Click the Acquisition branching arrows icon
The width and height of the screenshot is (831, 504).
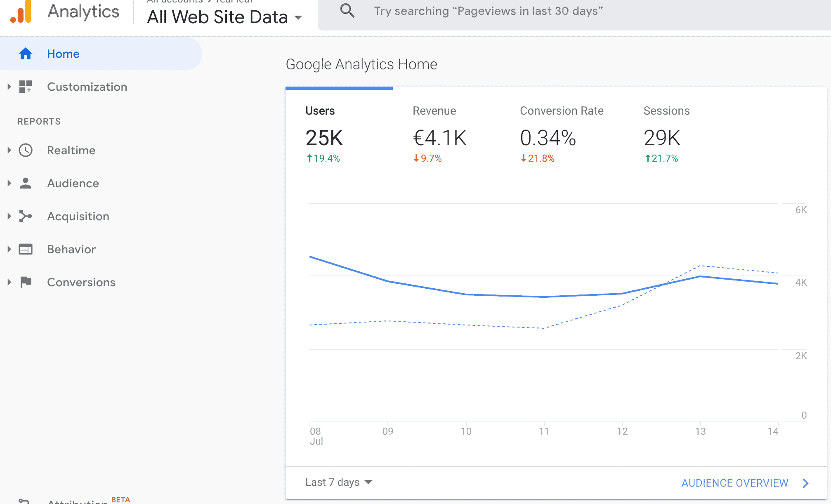[26, 216]
